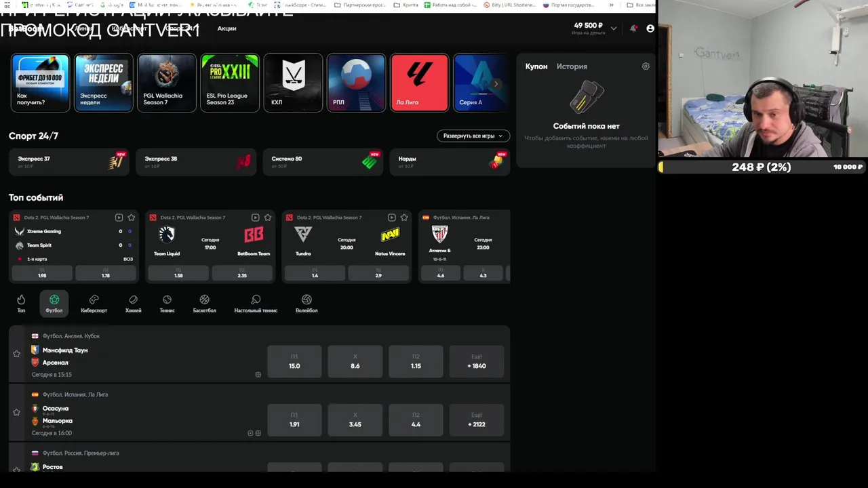
Task: Select the Баскетбол category icon
Action: coord(204,303)
